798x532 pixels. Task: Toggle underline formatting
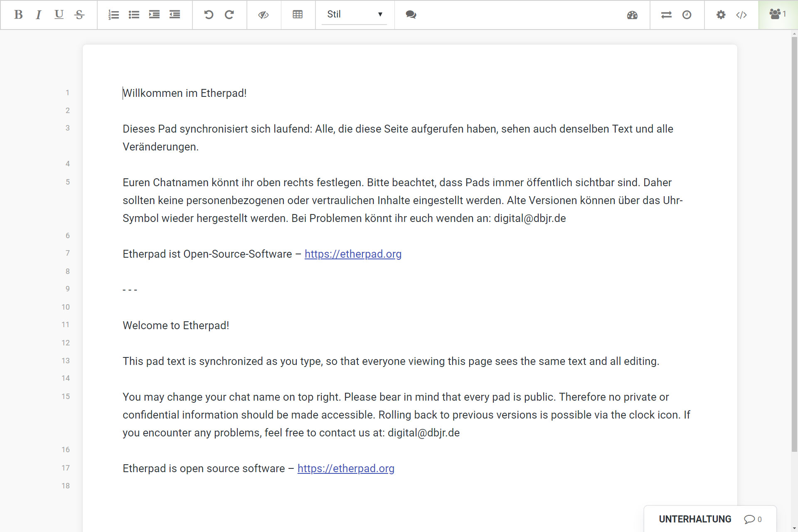[59, 15]
